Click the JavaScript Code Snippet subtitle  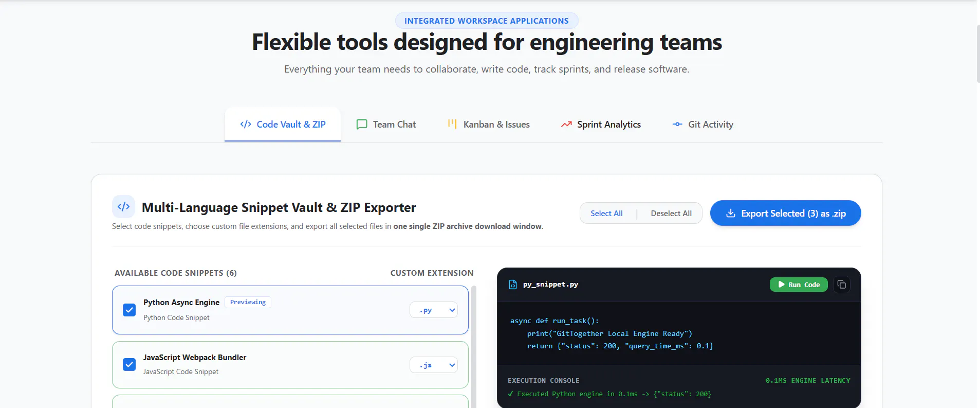(181, 371)
